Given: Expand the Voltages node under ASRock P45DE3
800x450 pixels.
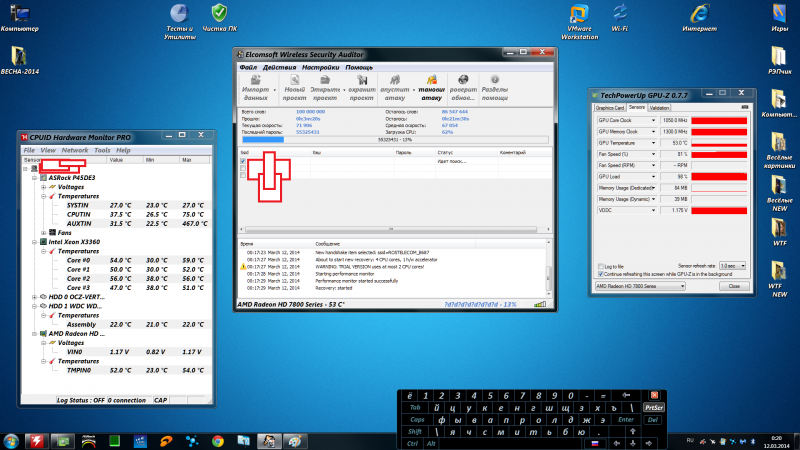Looking at the screenshot, I should point(44,187).
